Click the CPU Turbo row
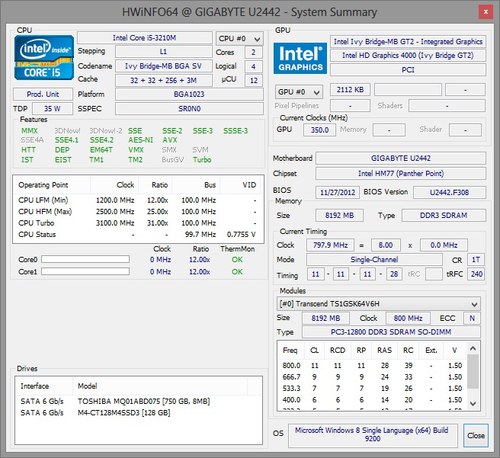 tap(138, 223)
